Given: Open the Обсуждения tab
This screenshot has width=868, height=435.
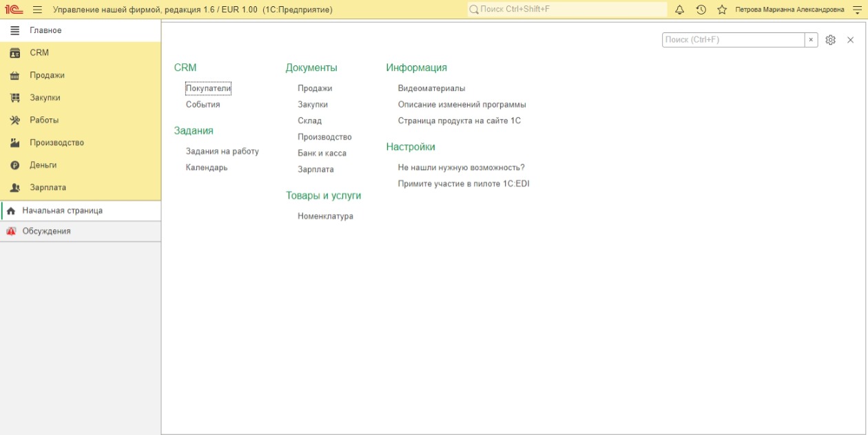Looking at the screenshot, I should pyautogui.click(x=46, y=231).
